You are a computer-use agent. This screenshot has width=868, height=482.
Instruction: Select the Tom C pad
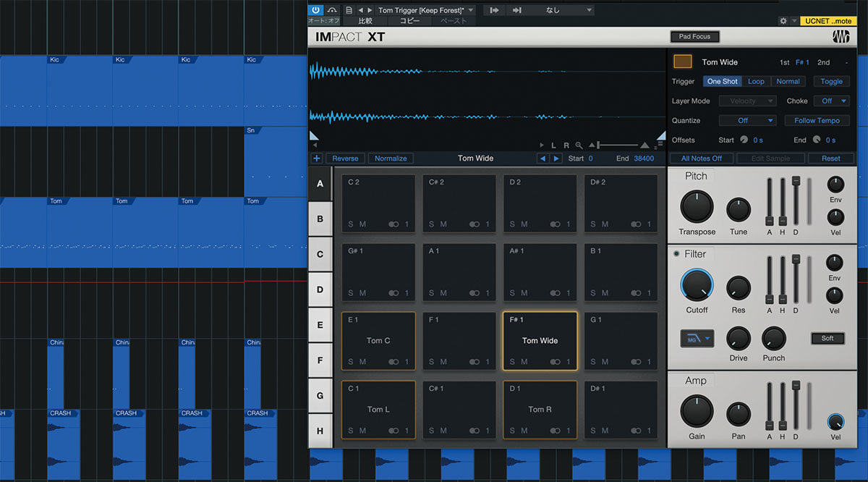[378, 339]
